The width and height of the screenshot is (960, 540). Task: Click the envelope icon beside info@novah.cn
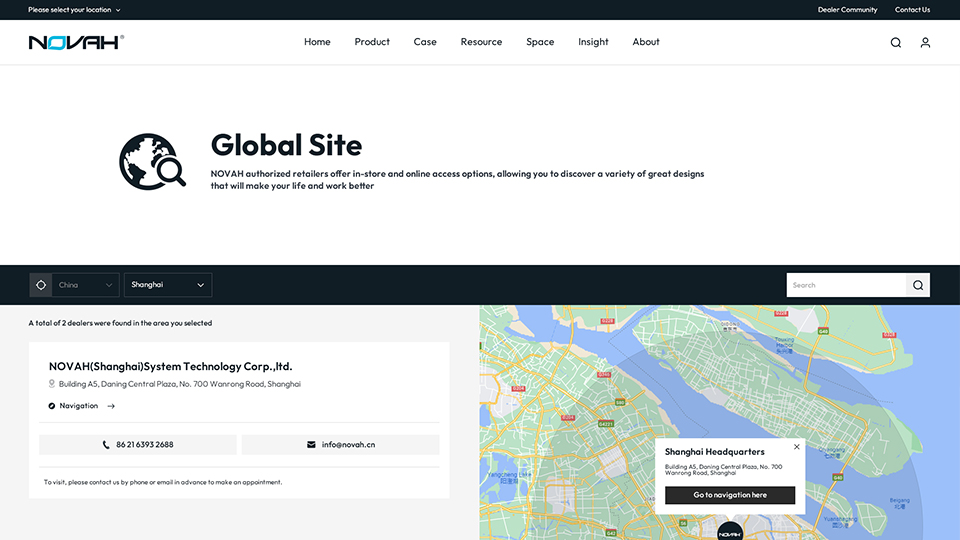click(311, 444)
